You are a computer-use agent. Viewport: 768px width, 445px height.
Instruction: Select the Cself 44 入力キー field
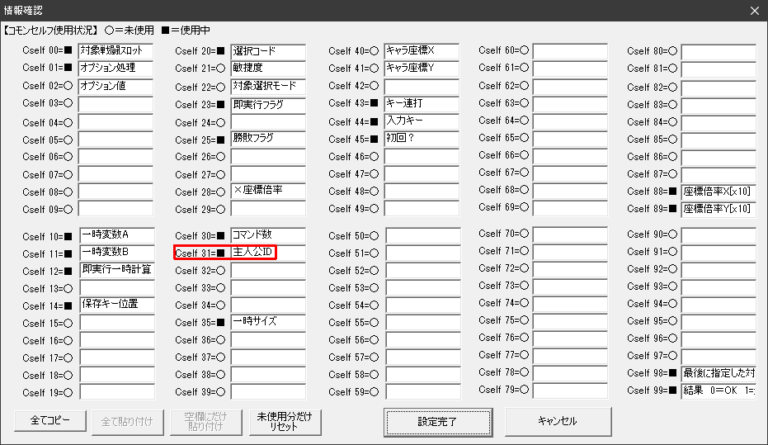[x=421, y=121]
